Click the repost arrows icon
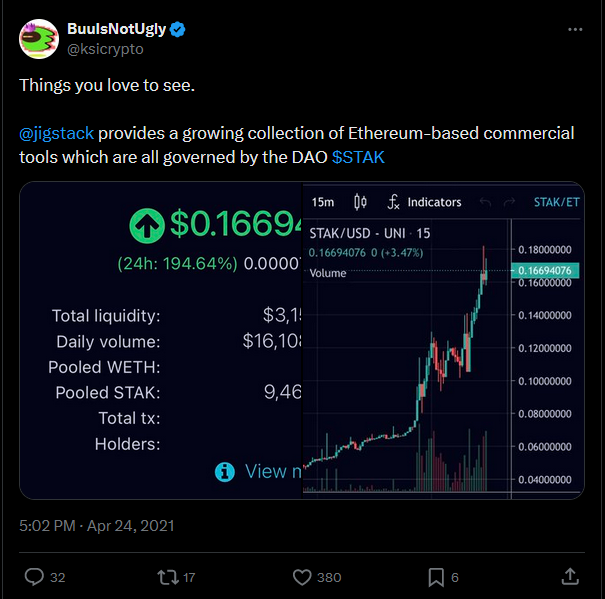This screenshot has height=599, width=605. 168,577
